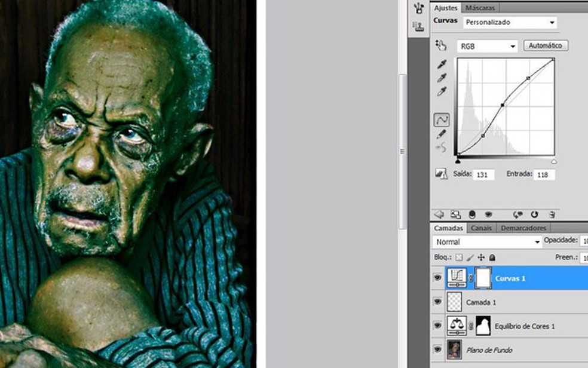The height and width of the screenshot is (368, 588).
Task: Pick the gray point eyedropper
Action: [442, 78]
